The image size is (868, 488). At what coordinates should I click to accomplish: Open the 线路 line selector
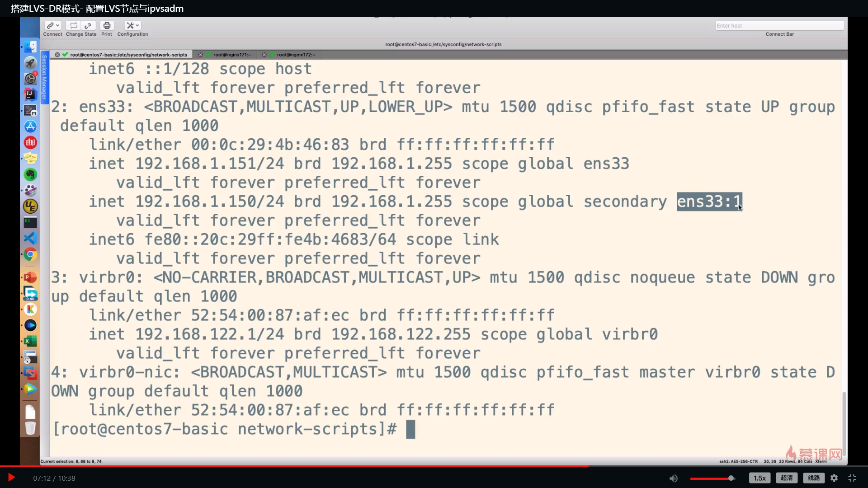pyautogui.click(x=814, y=478)
